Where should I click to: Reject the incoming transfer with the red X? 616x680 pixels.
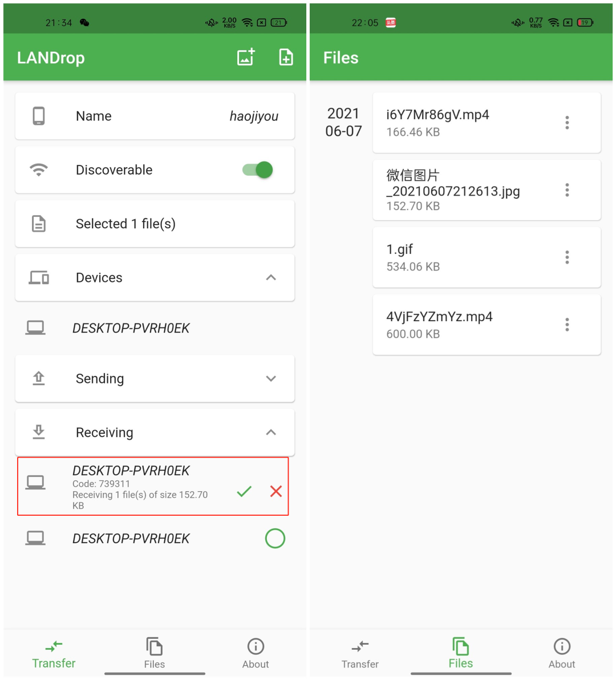(x=276, y=491)
